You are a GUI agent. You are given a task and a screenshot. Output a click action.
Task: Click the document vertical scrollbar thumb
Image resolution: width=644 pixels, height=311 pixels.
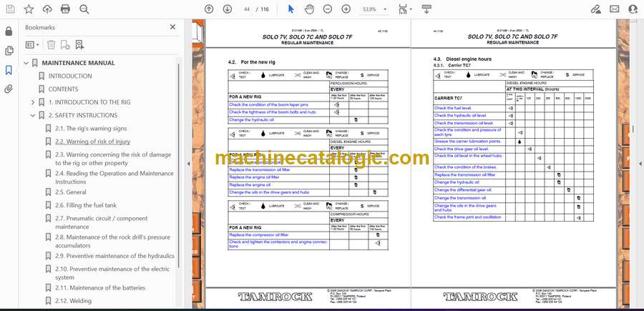click(x=633, y=129)
